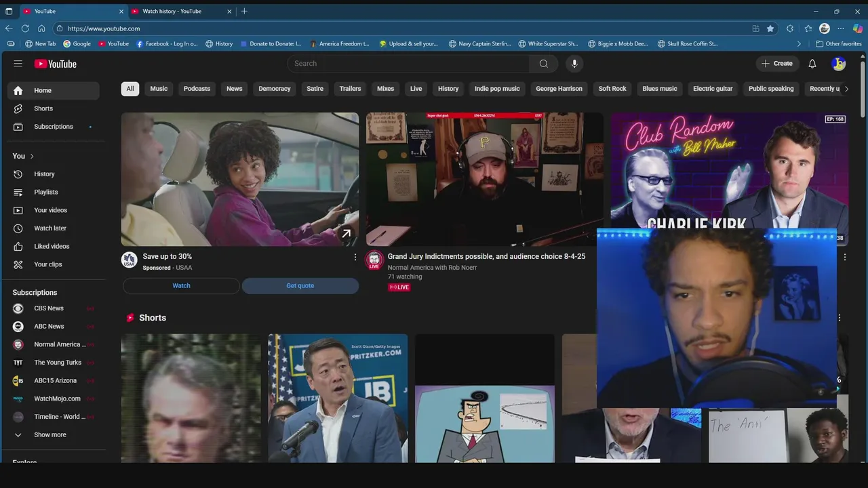Click the Get quote button
Image resolution: width=868 pixels, height=488 pixels.
tap(300, 286)
